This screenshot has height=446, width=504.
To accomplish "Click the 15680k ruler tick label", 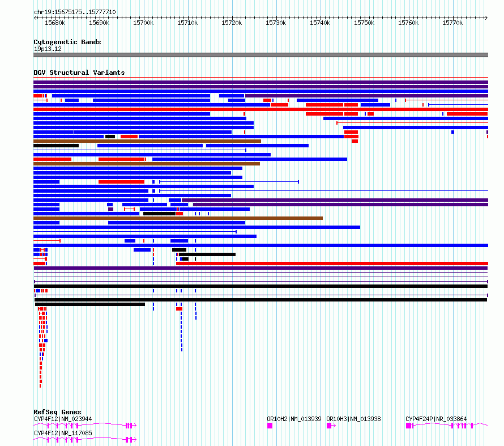I will tap(55, 23).
